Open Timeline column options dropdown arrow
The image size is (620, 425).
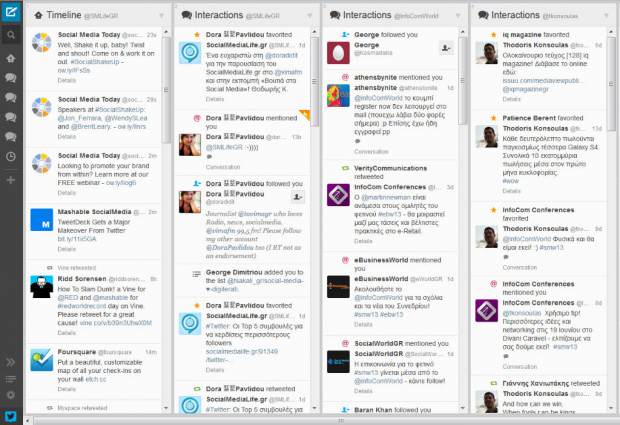161,15
